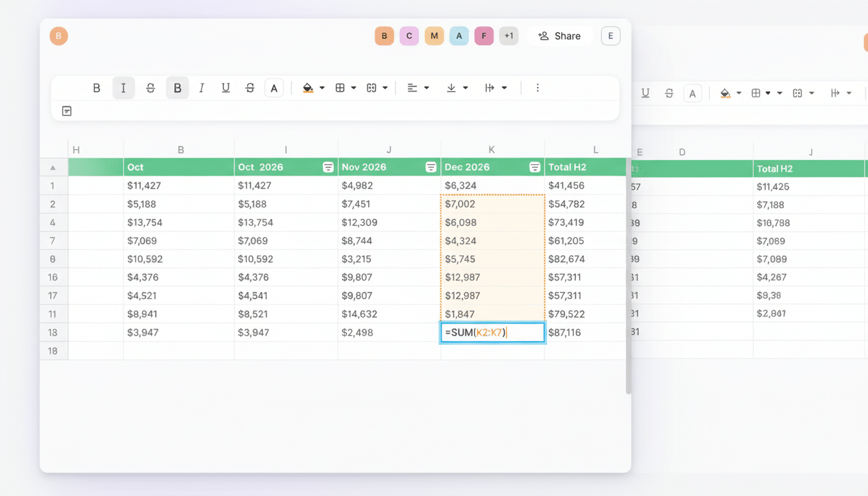Open the horizontal alignment dropdown
This screenshot has width=868, height=496.
(418, 88)
